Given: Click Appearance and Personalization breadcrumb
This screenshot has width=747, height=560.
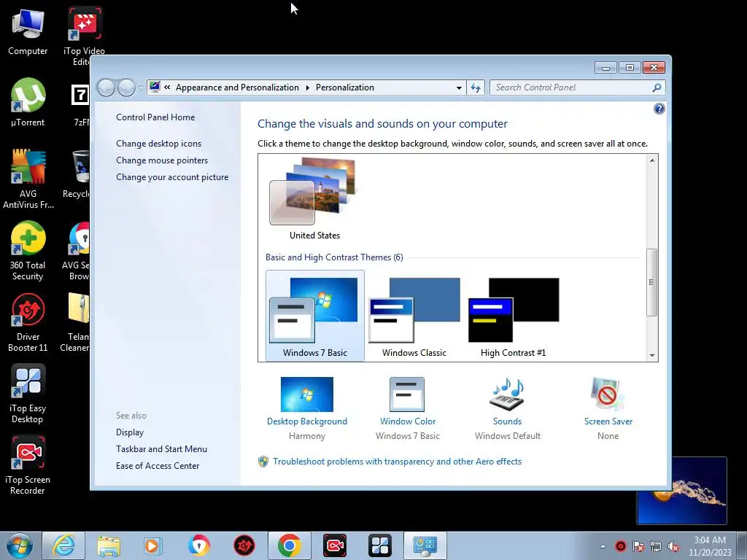Looking at the screenshot, I should point(237,87).
